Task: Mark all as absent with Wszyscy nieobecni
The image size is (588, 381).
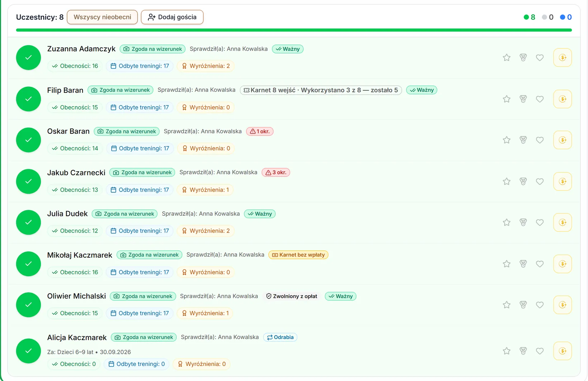Action: point(102,17)
